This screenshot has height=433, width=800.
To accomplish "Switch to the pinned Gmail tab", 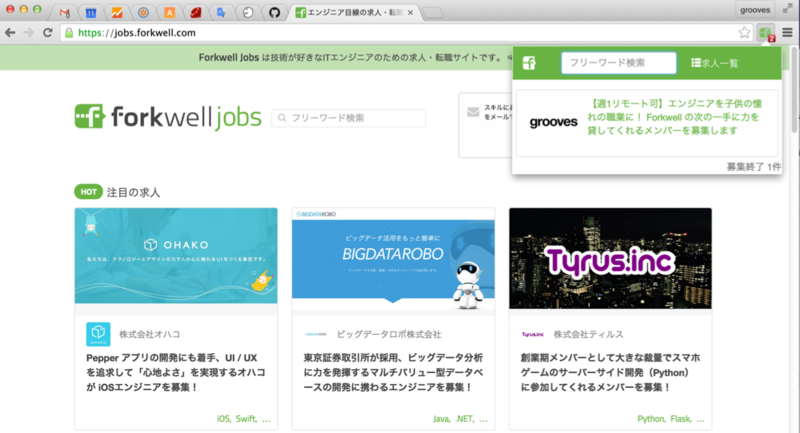I will click(x=64, y=12).
